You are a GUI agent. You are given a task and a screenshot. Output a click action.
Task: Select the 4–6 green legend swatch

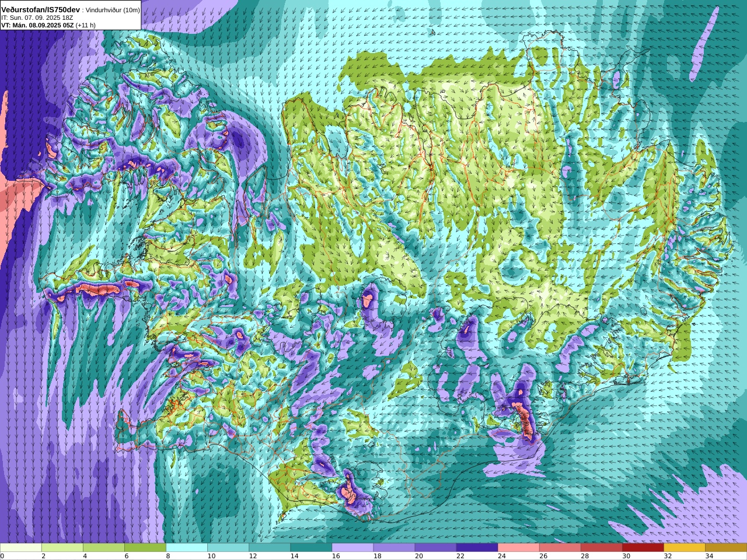pyautogui.click(x=104, y=548)
